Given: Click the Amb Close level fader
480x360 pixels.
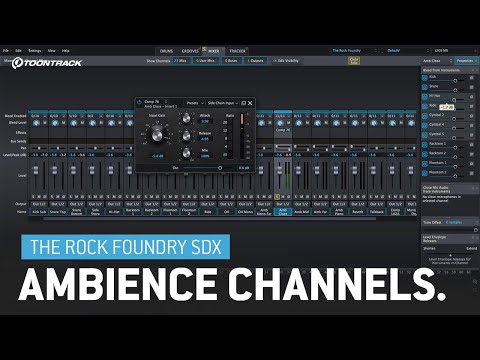Looking at the screenshot, I should (280, 171).
